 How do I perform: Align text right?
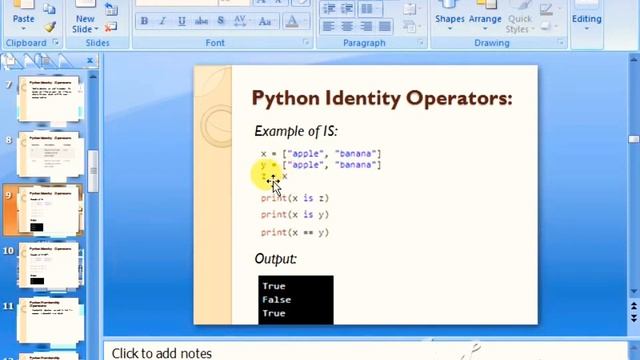pyautogui.click(x=366, y=27)
